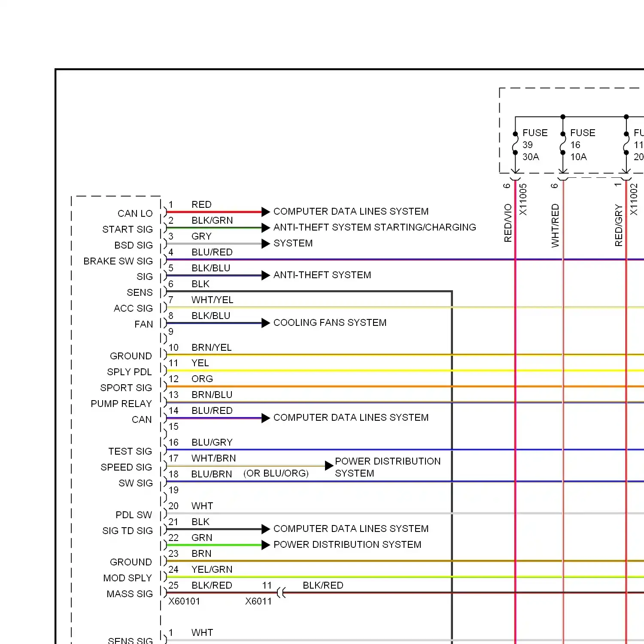Image resolution: width=644 pixels, height=644 pixels.
Task: Click the RED/VIO vertical wire label
Action: pyautogui.click(x=508, y=223)
